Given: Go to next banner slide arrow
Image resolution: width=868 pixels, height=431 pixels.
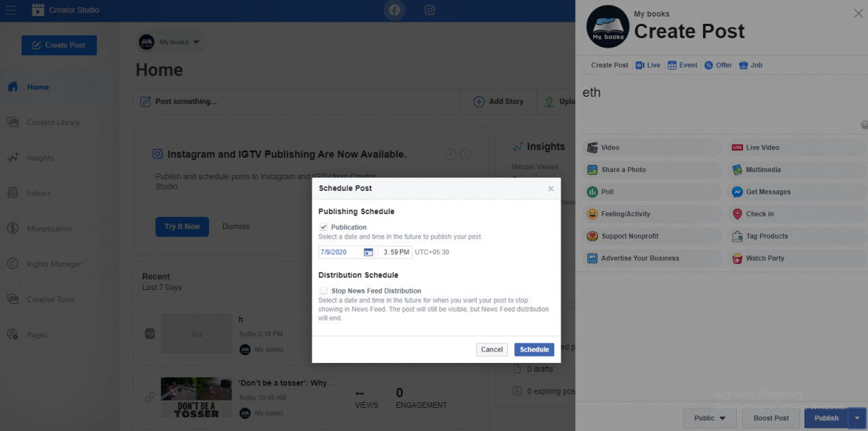Looking at the screenshot, I should click(465, 154).
